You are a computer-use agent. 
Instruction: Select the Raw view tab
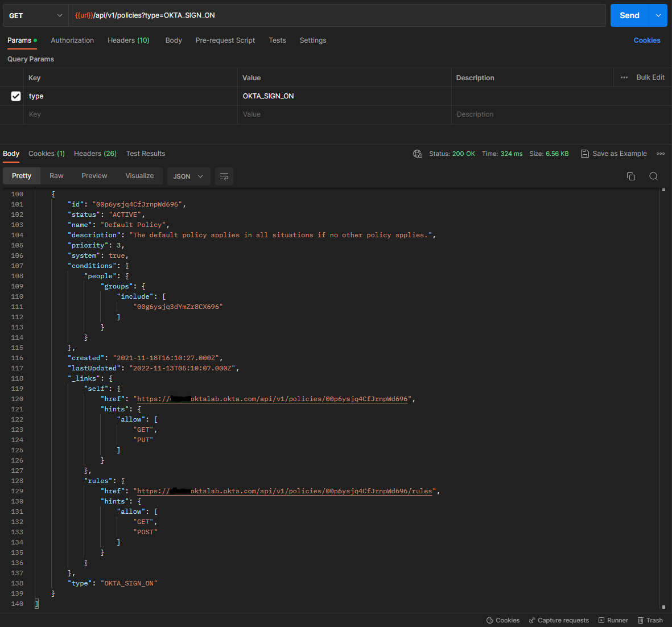pyautogui.click(x=56, y=176)
